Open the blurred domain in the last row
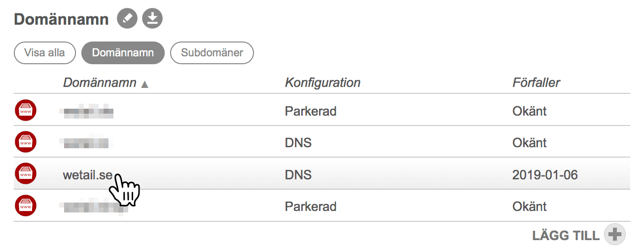The width and height of the screenshot is (644, 250). pos(94,207)
